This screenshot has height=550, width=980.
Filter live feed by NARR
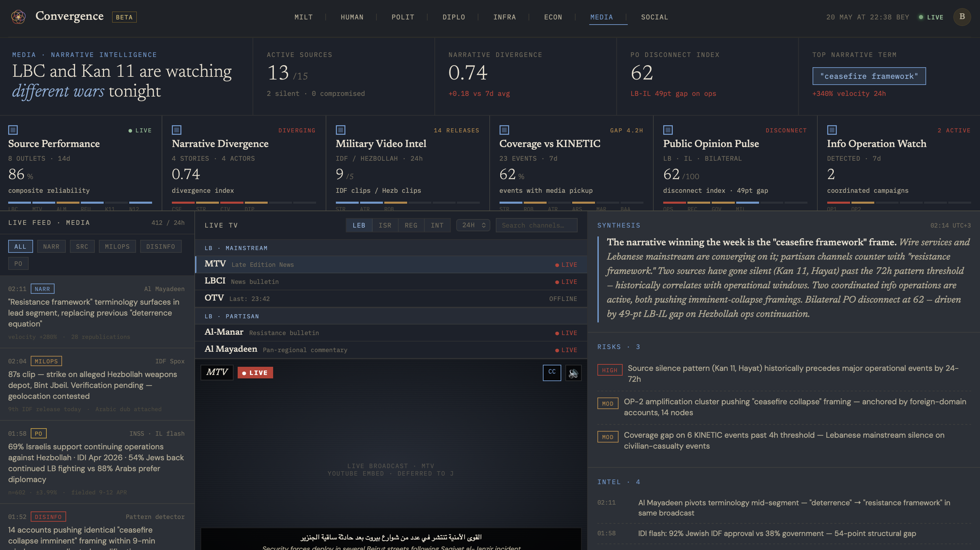tap(51, 247)
